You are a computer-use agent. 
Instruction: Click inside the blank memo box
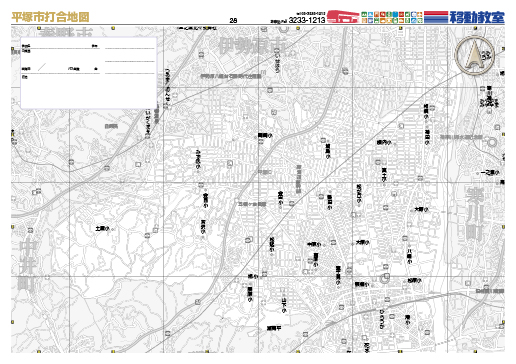pyautogui.click(x=89, y=73)
